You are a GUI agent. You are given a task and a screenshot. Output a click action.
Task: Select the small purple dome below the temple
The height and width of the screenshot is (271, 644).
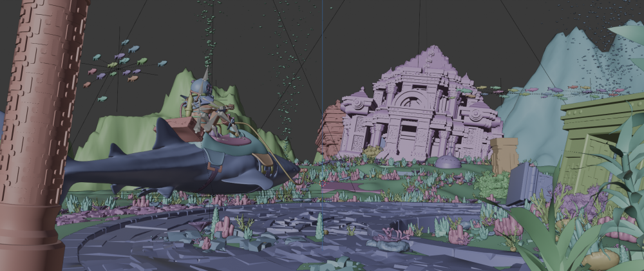click(x=448, y=162)
